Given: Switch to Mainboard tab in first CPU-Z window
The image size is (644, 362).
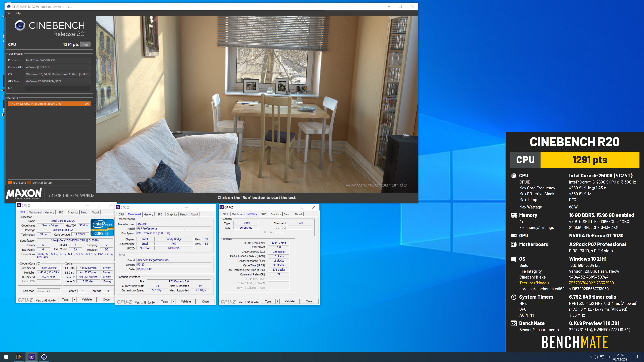Looking at the screenshot, I should pos(35,212).
